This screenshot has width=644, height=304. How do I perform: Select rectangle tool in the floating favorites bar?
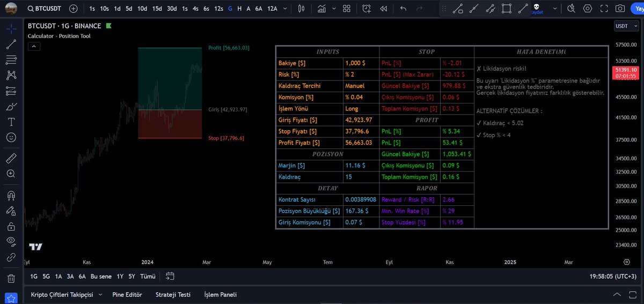tap(506, 9)
